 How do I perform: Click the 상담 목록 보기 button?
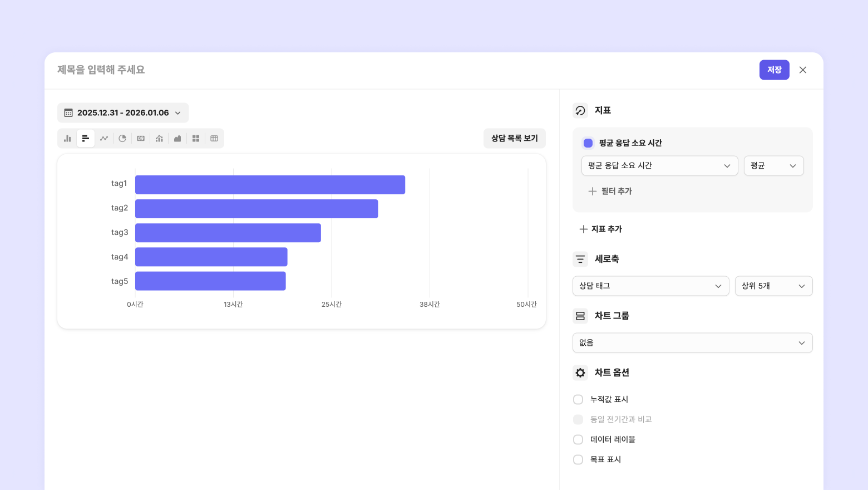[x=514, y=139]
